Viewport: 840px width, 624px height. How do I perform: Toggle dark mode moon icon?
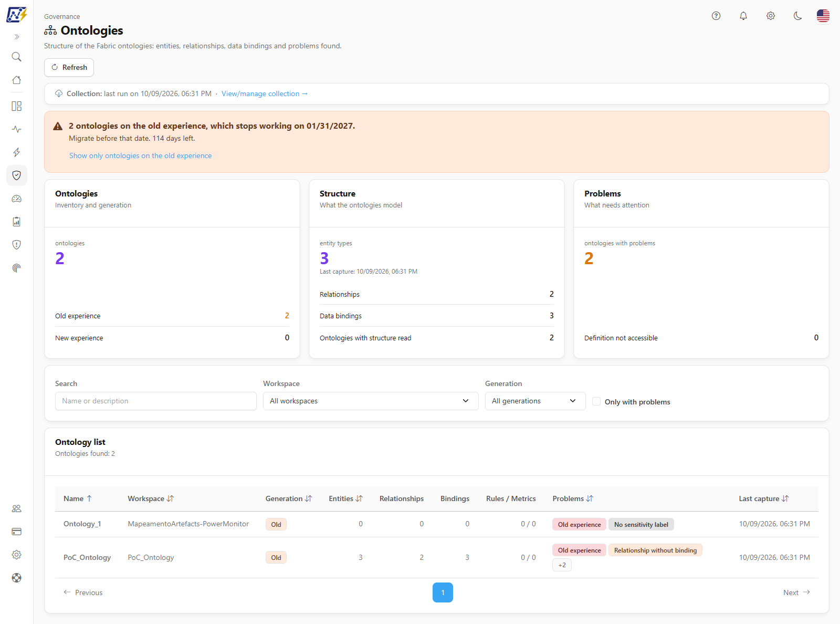pos(798,16)
